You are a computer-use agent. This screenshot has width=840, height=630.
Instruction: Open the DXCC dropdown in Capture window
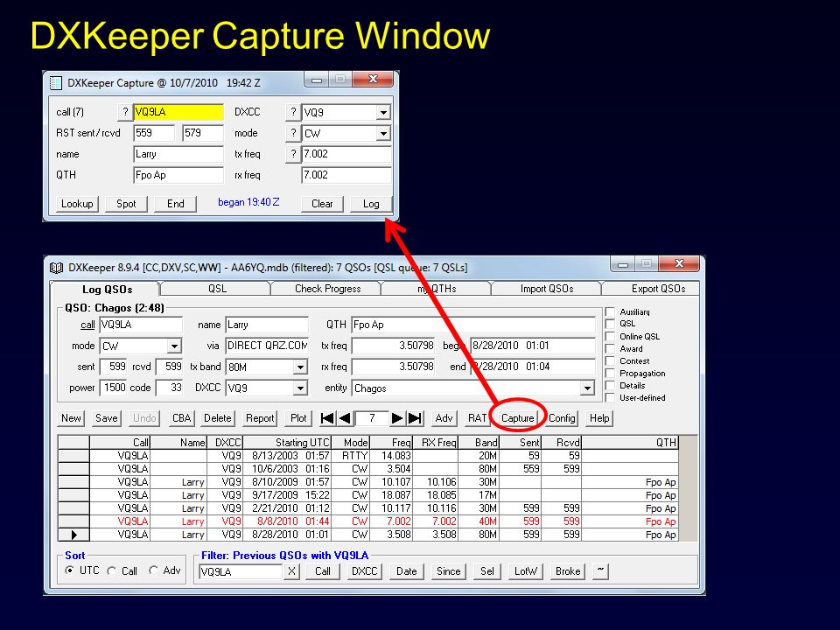coord(383,113)
